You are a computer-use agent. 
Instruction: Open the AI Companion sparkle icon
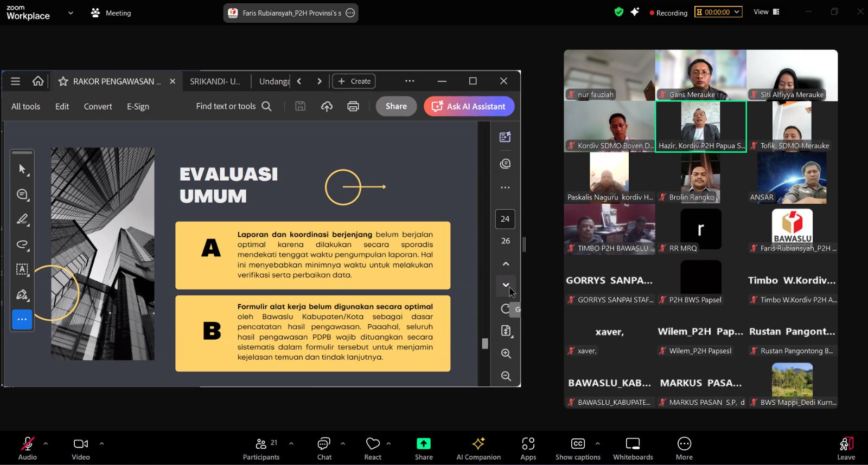click(478, 444)
